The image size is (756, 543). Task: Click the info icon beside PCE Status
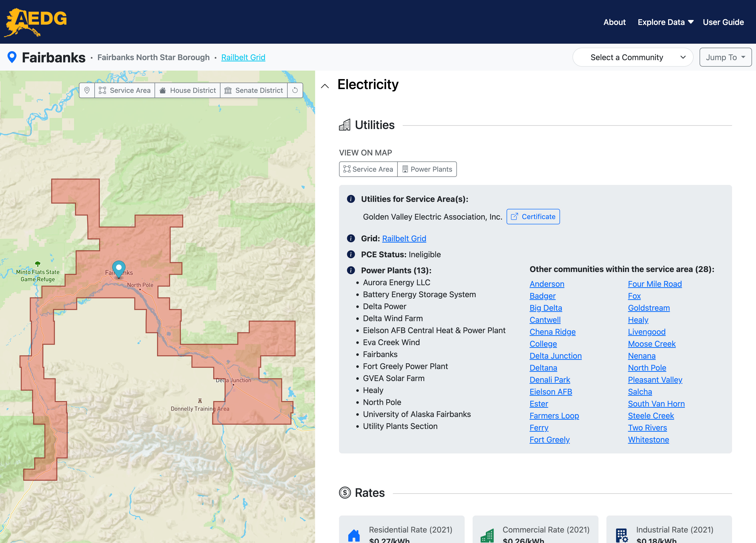coord(351,255)
